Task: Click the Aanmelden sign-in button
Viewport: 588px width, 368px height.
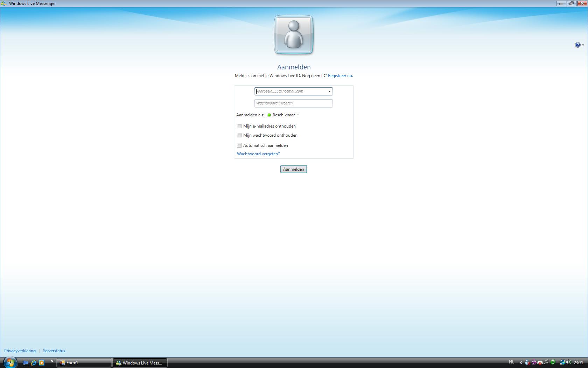Action: pos(294,169)
